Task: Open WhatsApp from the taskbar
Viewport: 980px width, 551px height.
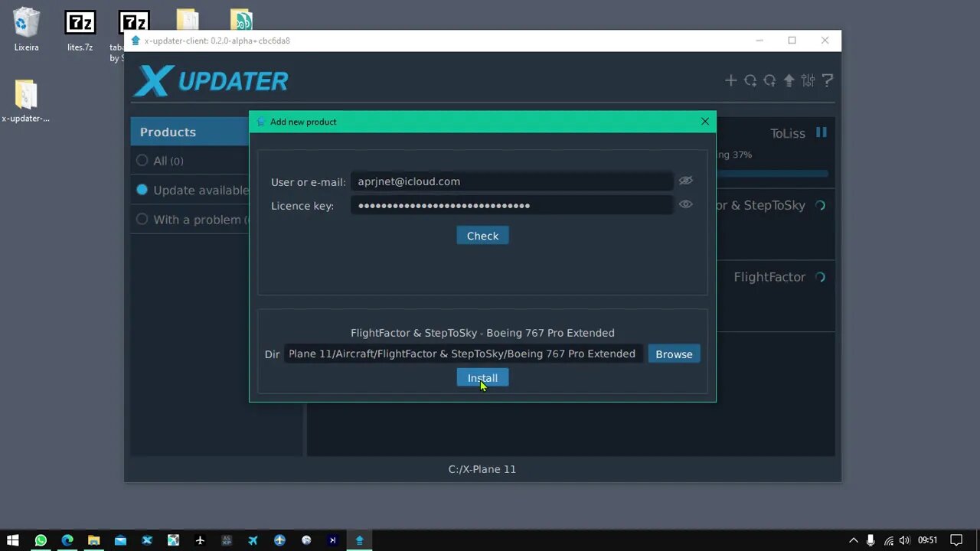Action: (x=41, y=540)
